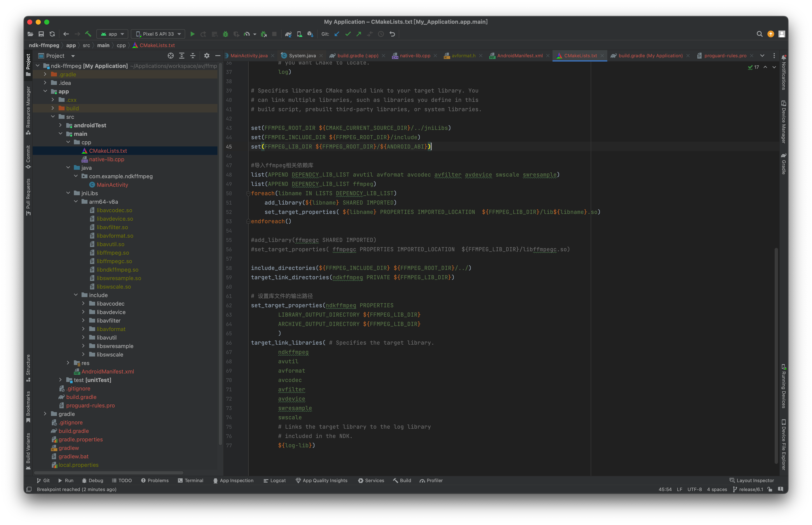
Task: Open the Device Manager phone icon
Action: pyautogui.click(x=299, y=34)
